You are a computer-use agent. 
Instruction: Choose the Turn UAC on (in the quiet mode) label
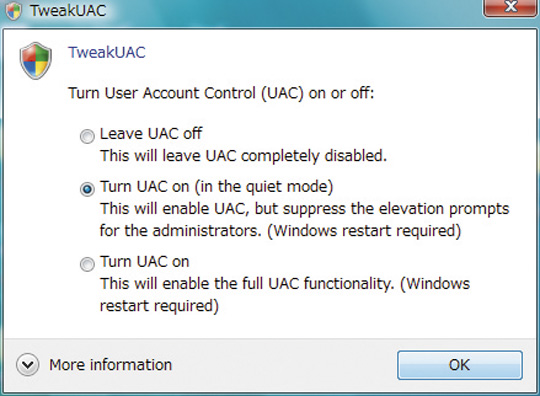pos(217,187)
